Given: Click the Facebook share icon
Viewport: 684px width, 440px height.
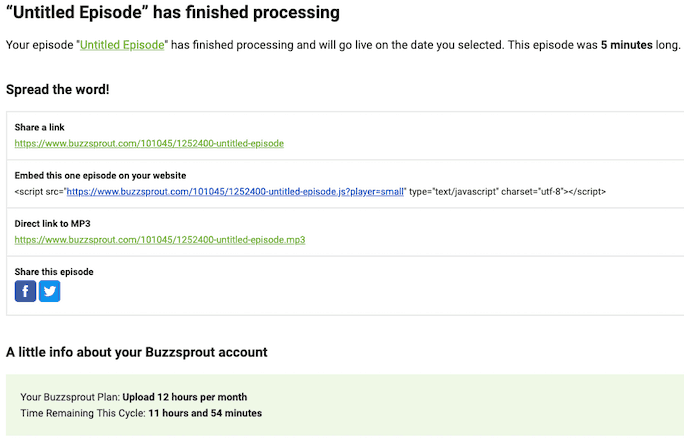Looking at the screenshot, I should click(25, 291).
